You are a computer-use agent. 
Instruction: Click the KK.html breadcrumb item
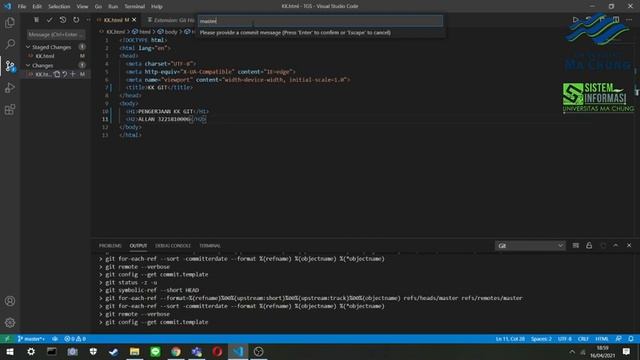(x=113, y=32)
